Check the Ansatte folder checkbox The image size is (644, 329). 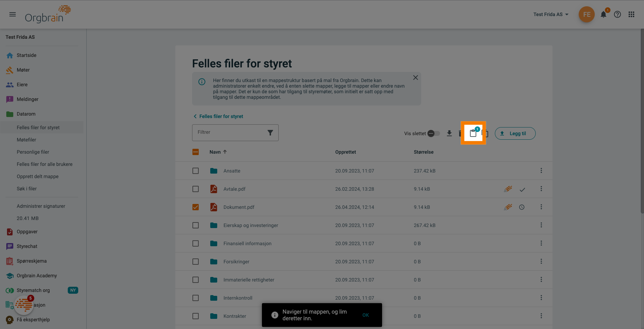click(x=196, y=171)
